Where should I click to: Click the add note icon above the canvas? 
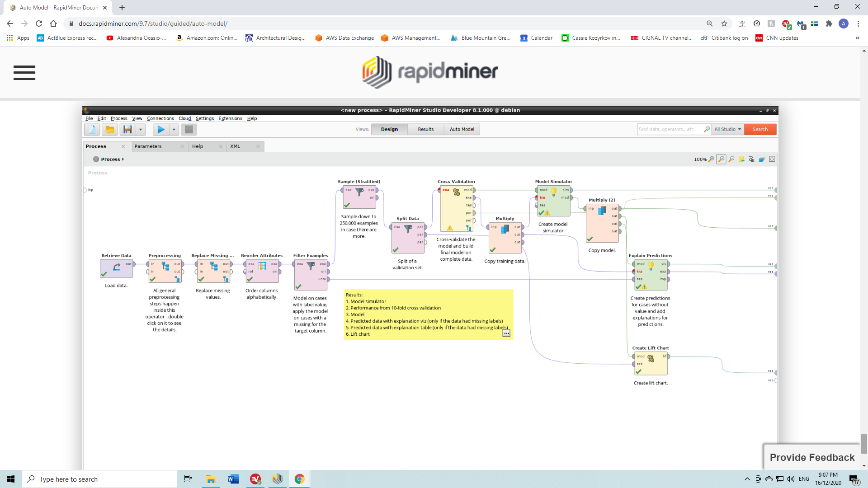tap(741, 159)
